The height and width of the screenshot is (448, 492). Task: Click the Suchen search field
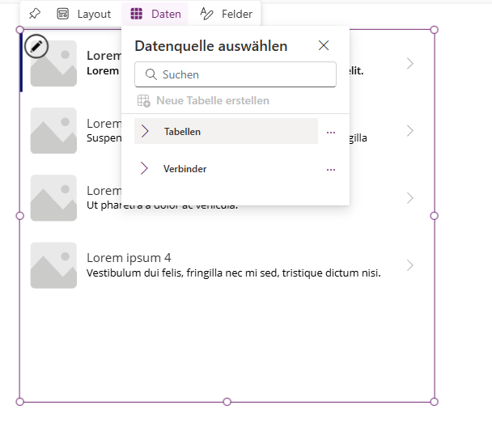[243, 74]
